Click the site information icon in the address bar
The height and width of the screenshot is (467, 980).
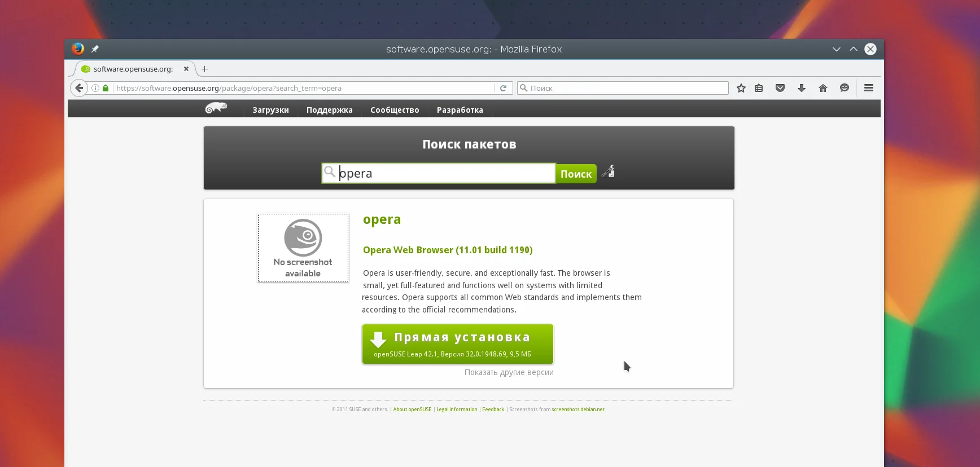click(95, 88)
